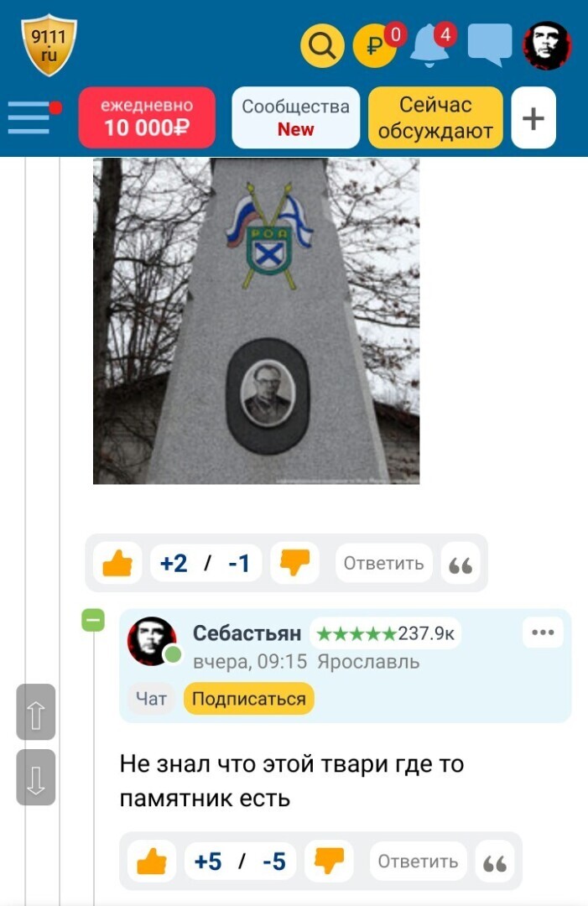Open the Сообщества New tab
588x906 pixels.
tap(296, 118)
